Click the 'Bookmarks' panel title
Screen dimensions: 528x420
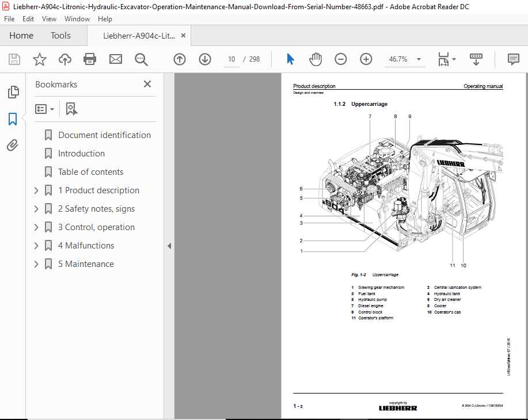[x=56, y=85]
